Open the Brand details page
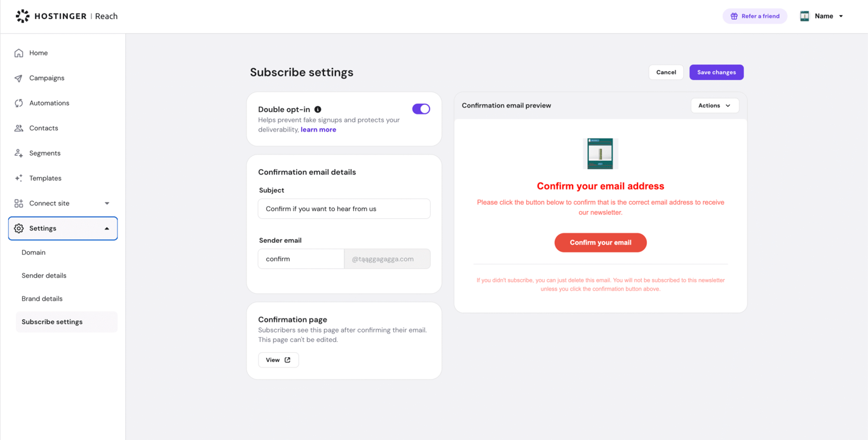The width and height of the screenshot is (868, 440). tap(42, 298)
